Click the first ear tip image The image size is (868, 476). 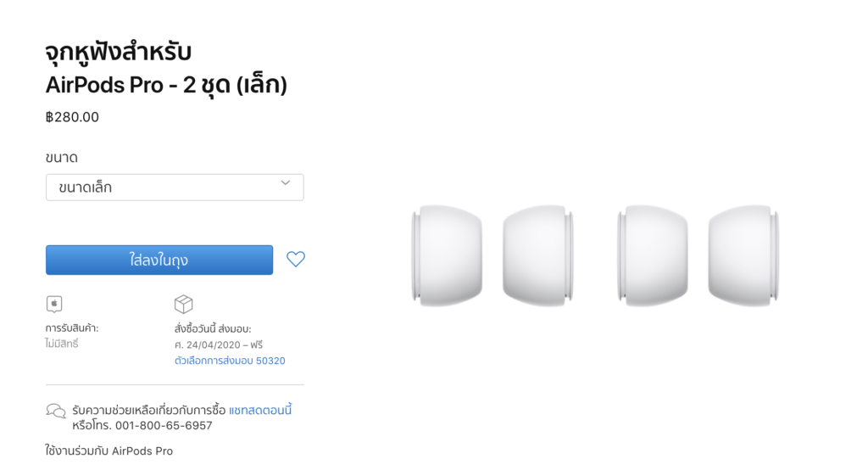click(447, 255)
